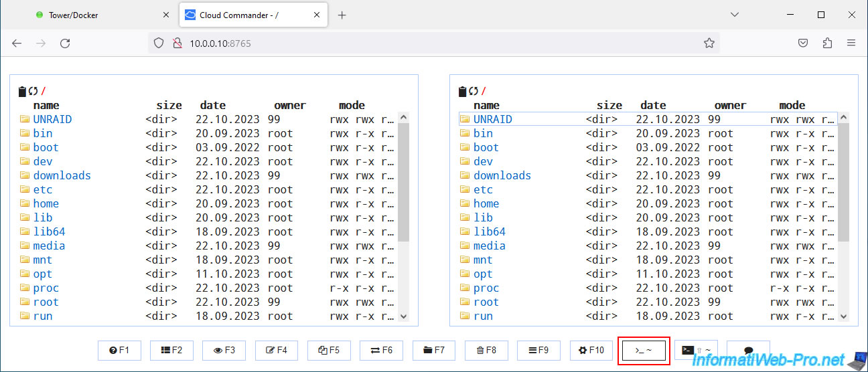Image resolution: width=868 pixels, height=372 pixels.
Task: Click the F5 copy button
Action: pyautogui.click(x=329, y=351)
